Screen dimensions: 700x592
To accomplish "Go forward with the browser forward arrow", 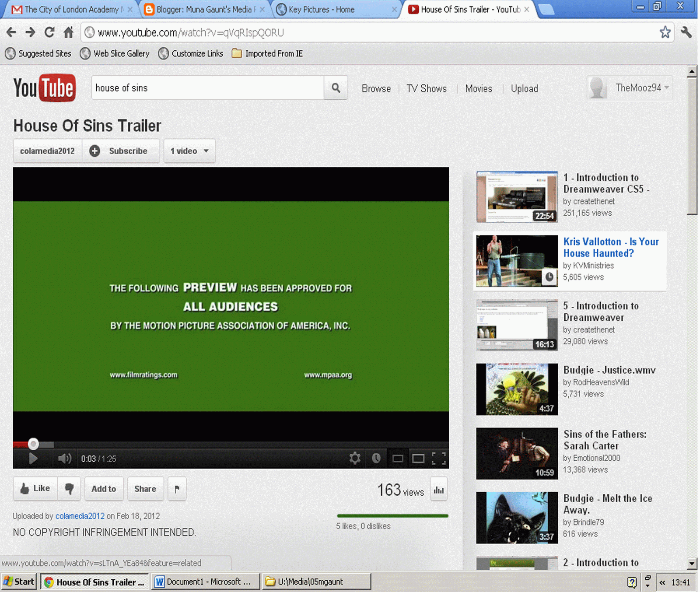I will (x=30, y=32).
